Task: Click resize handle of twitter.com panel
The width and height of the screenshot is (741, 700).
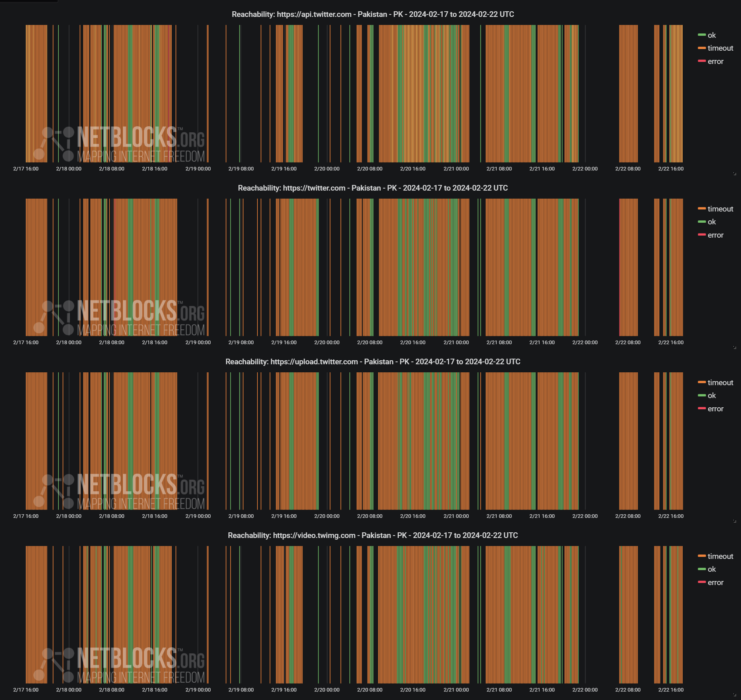Action: pos(735,347)
